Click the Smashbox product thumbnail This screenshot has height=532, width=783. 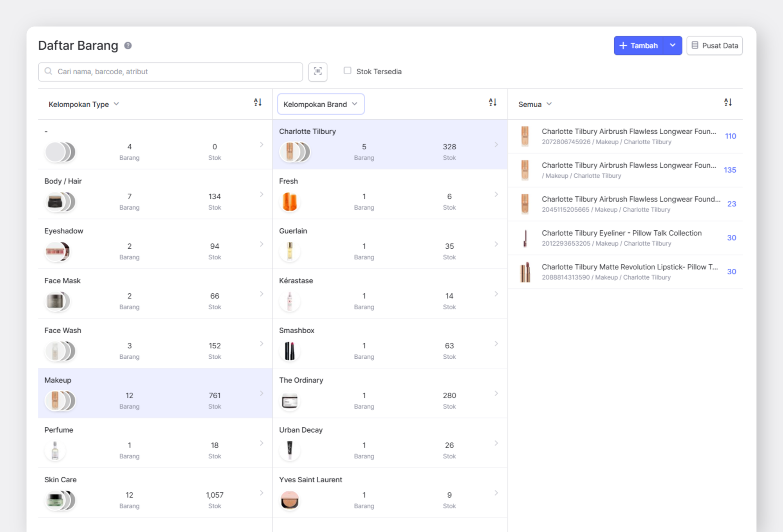click(290, 351)
